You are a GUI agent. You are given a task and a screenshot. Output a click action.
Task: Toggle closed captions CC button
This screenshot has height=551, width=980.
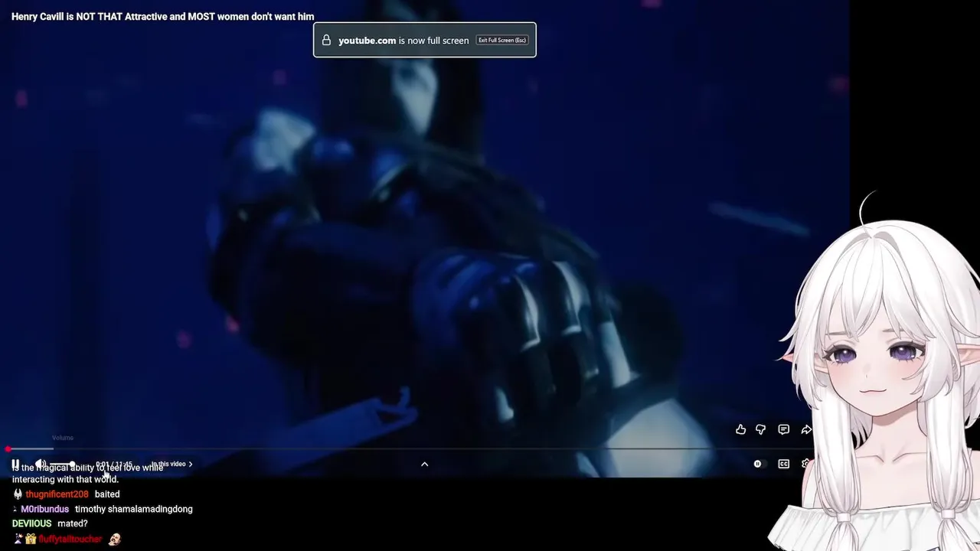tap(783, 464)
